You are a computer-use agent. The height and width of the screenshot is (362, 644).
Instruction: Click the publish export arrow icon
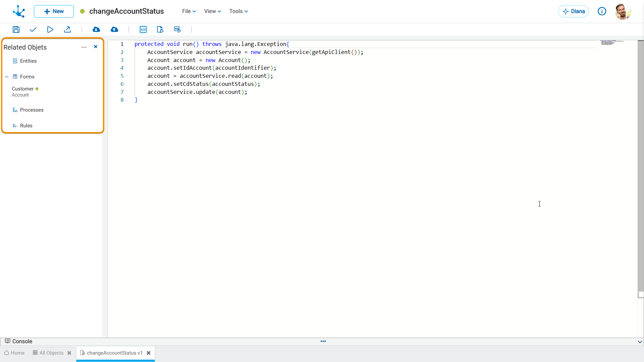point(67,29)
